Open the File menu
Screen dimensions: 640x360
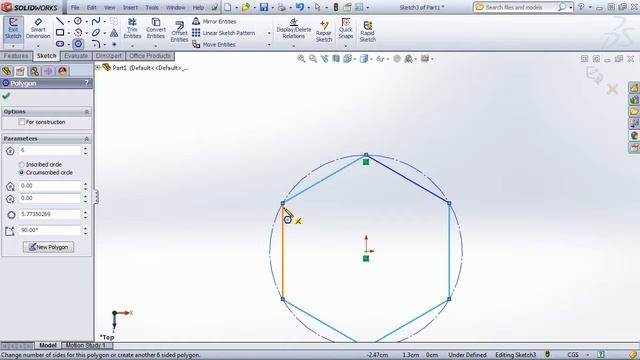(75, 7)
